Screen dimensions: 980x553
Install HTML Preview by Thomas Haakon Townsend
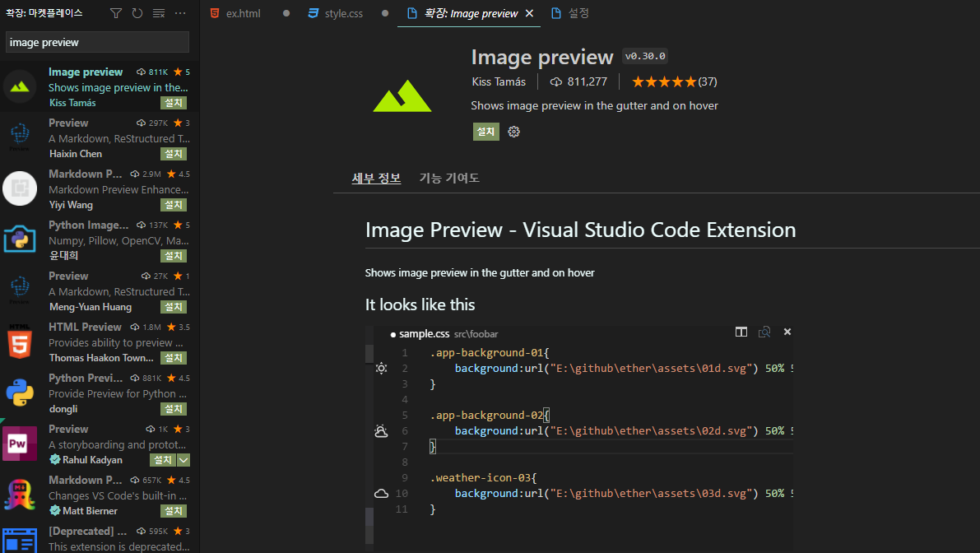(x=174, y=358)
